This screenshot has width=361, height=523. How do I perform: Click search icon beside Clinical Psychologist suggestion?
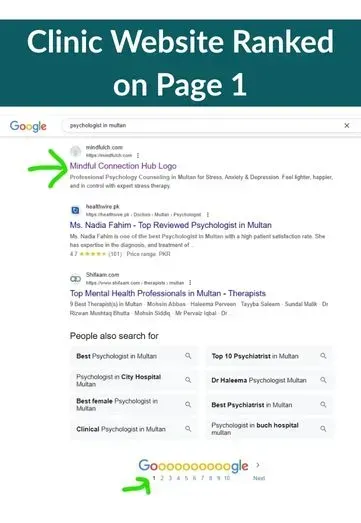pos(188,429)
